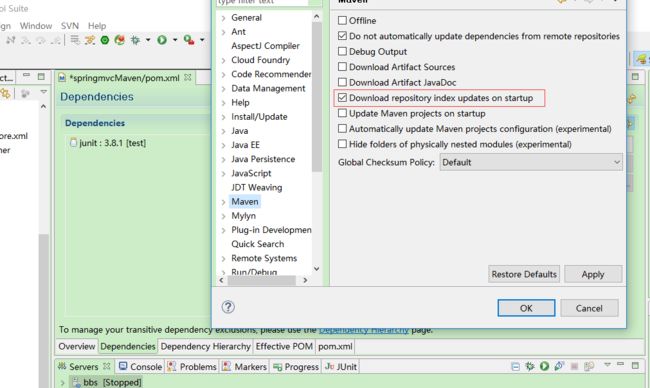Click the Publish to server icon

[x=589, y=366]
